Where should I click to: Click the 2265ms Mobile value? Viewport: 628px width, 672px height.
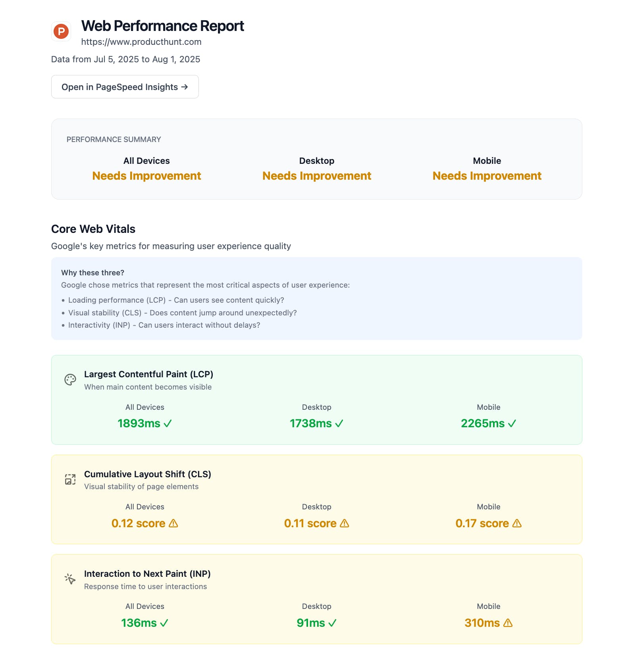483,423
